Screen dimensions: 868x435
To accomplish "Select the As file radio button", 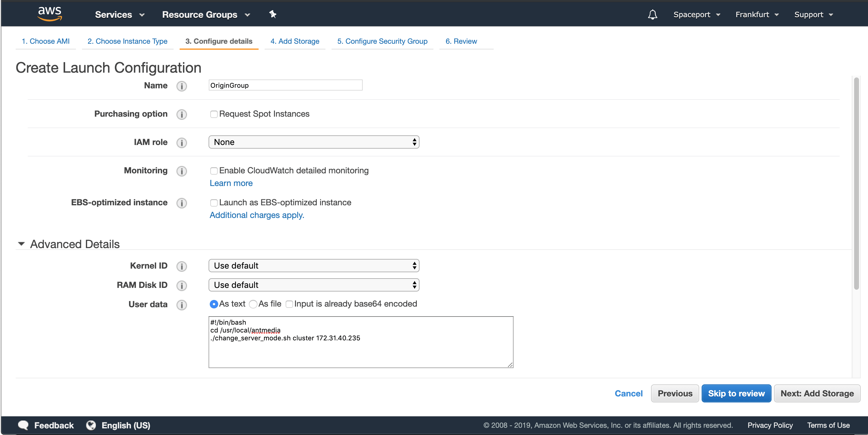I will [253, 304].
